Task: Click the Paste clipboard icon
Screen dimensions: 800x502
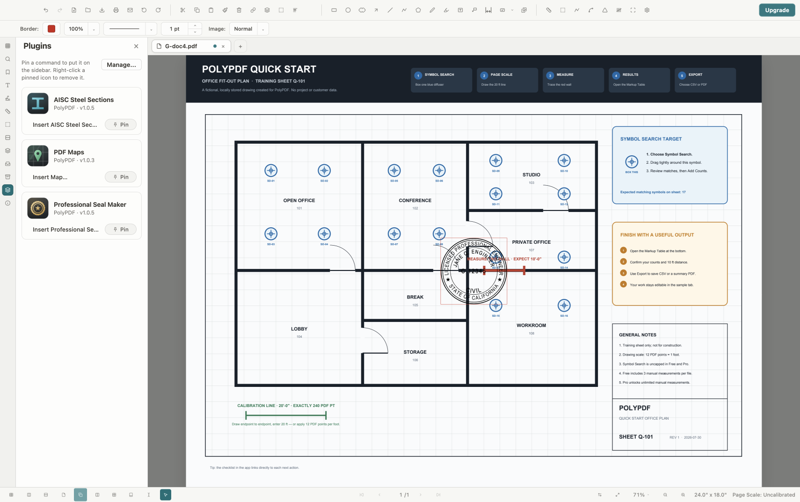Action: 211,10
